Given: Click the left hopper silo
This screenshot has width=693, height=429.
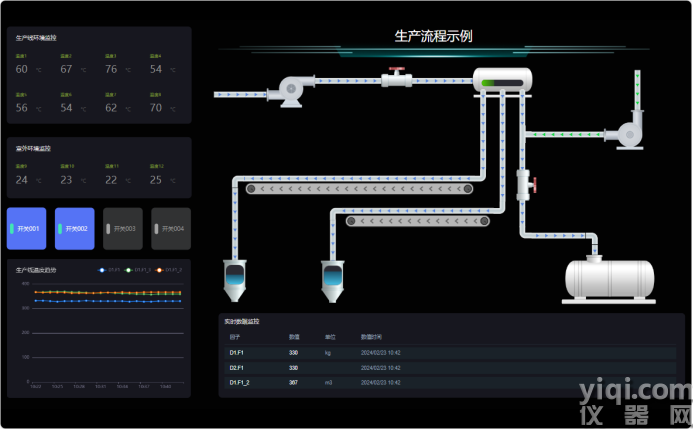Looking at the screenshot, I should 235,281.
